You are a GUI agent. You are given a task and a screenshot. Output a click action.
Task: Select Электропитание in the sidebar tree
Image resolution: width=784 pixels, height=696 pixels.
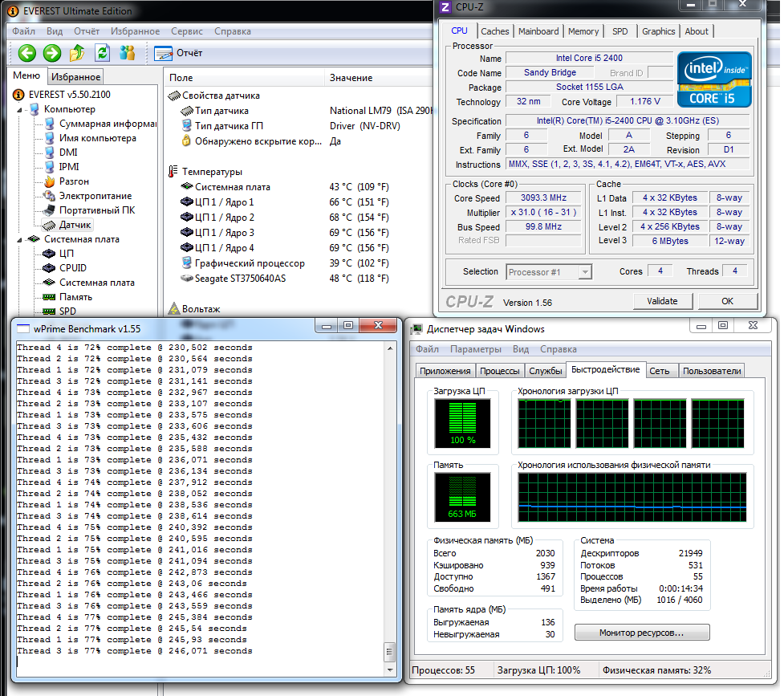pyautogui.click(x=95, y=196)
